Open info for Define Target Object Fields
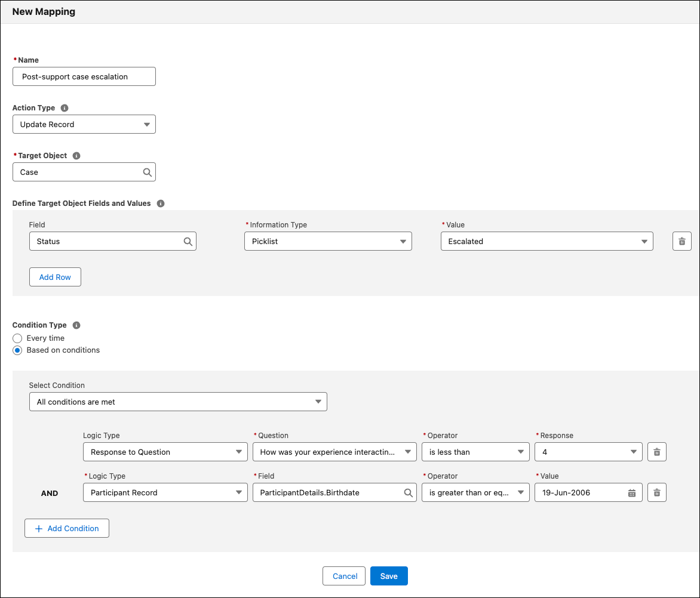Image resolution: width=700 pixels, height=598 pixels. tap(161, 204)
